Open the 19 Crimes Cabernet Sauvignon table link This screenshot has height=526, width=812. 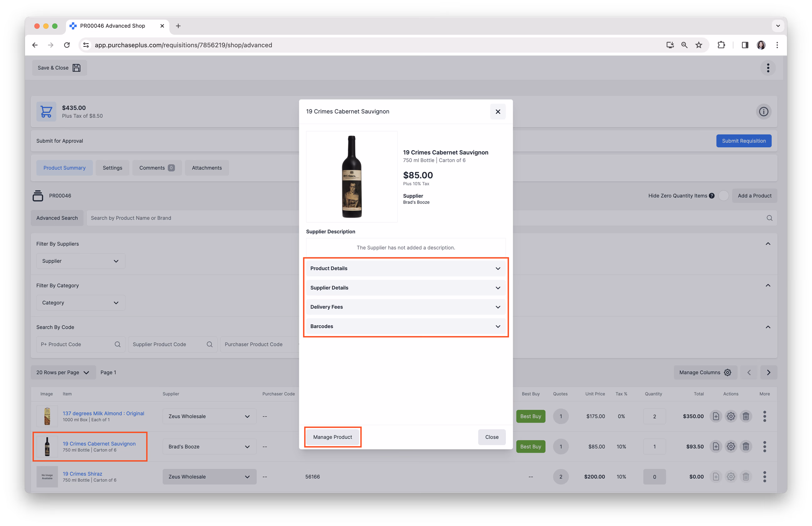(99, 444)
